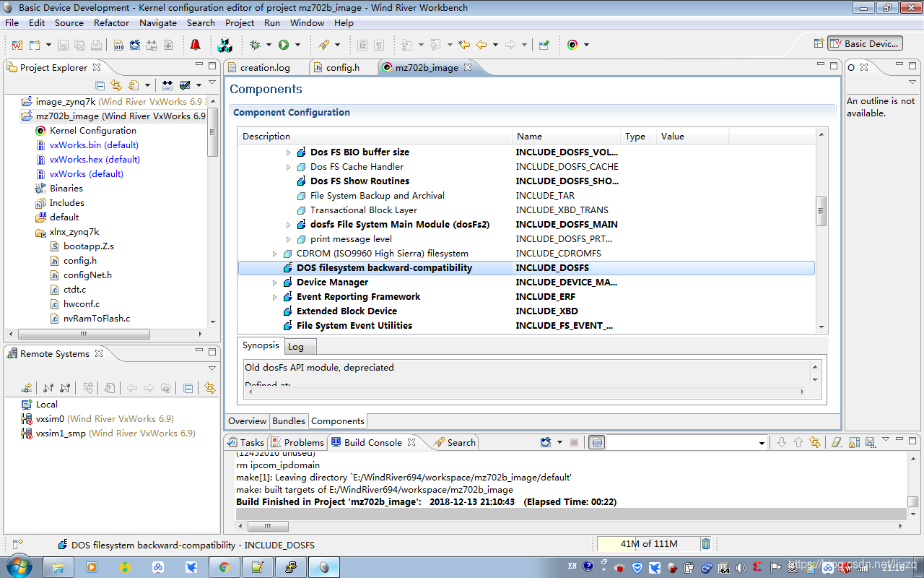Select the Extended Block Device component
This screenshot has height=578, width=924.
coord(346,311)
